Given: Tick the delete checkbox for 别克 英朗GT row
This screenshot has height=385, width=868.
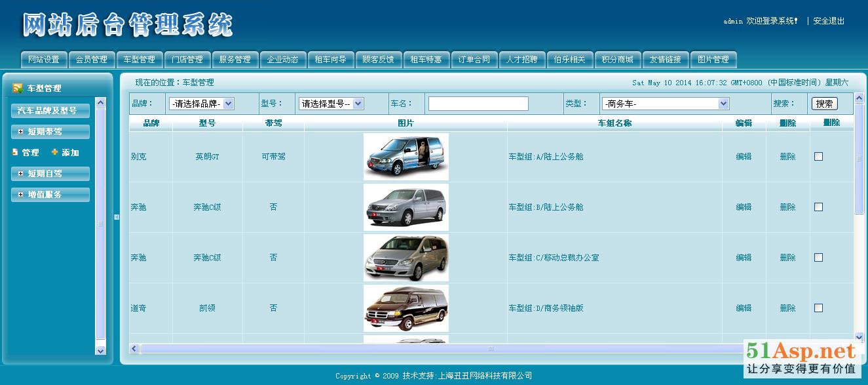Looking at the screenshot, I should tap(818, 157).
